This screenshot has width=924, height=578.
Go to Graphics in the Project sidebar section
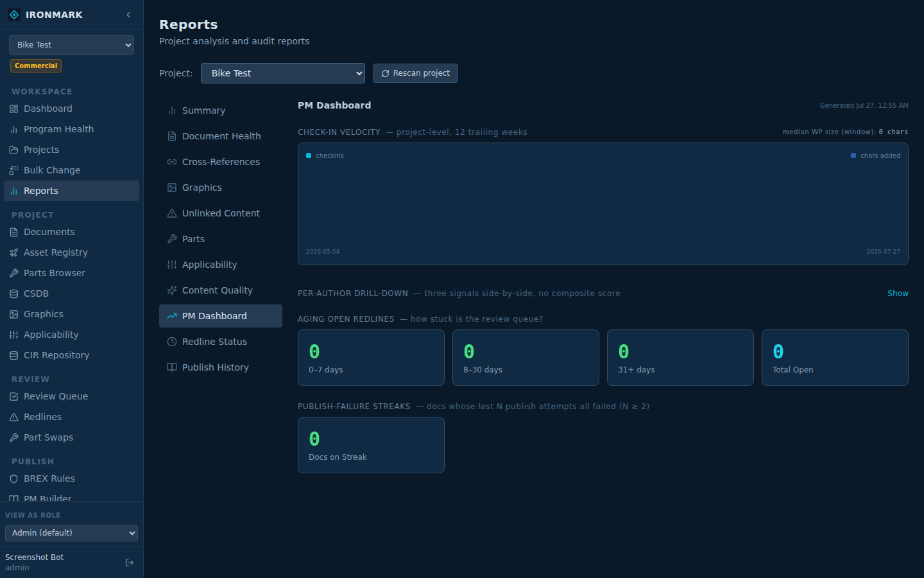coord(71,314)
